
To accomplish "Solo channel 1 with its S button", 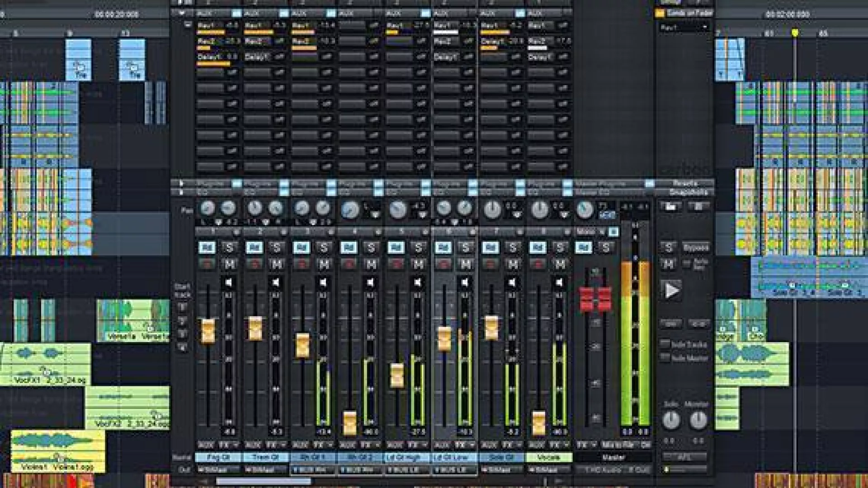I will (x=230, y=248).
